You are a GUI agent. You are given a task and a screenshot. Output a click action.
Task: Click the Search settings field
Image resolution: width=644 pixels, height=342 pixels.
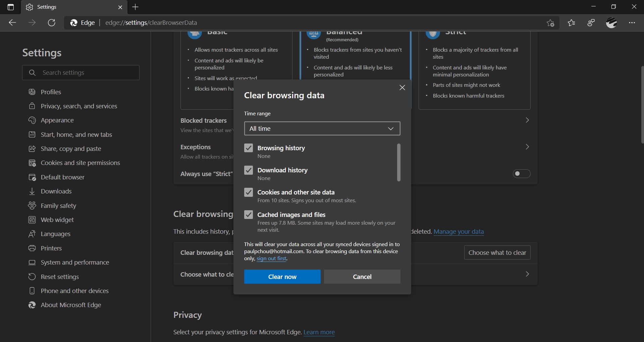tap(80, 72)
